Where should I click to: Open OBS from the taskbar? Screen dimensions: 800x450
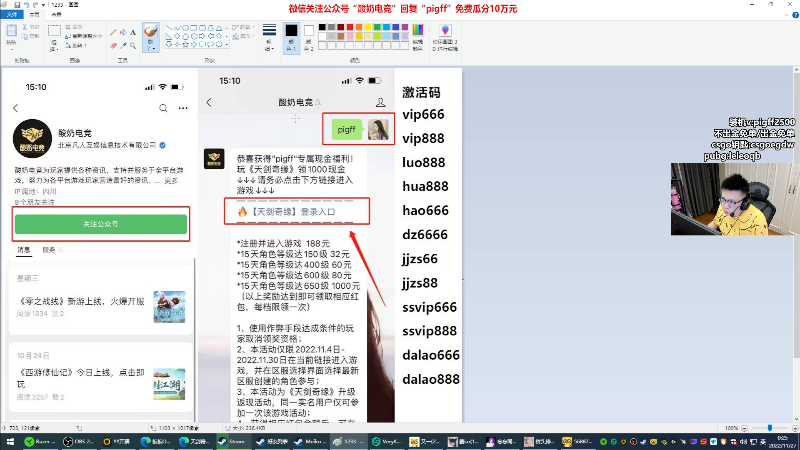click(79, 442)
